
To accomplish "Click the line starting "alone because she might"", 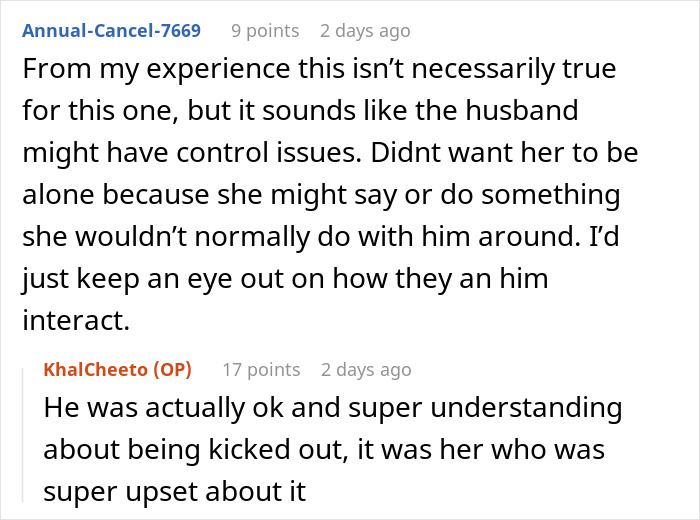I will 320,194.
